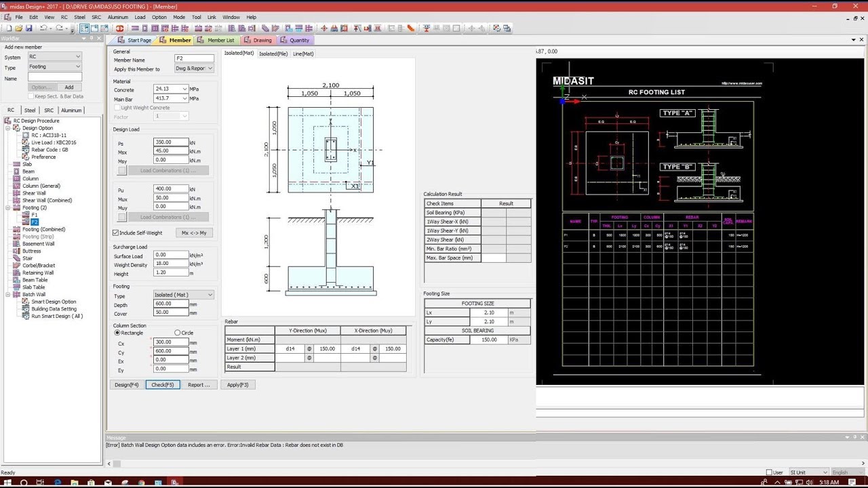Screen dimensions: 868x488
Task: Click the Member Name input field
Action: pyautogui.click(x=194, y=60)
